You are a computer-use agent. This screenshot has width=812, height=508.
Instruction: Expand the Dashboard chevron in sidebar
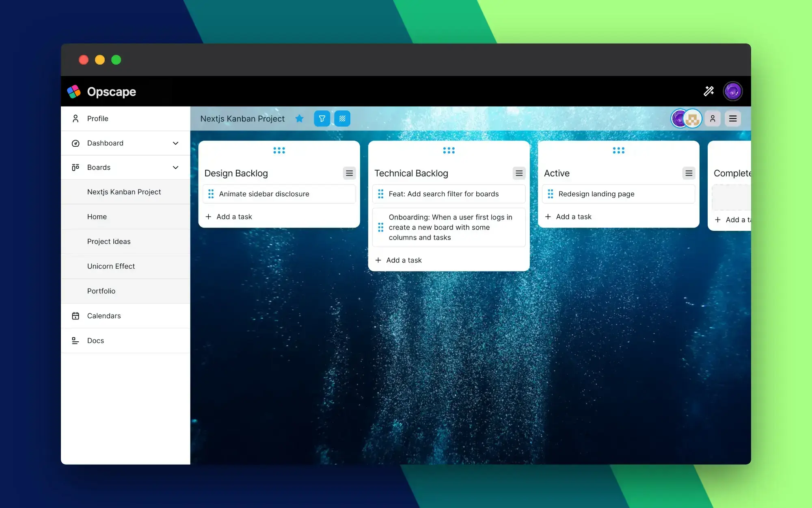(175, 143)
